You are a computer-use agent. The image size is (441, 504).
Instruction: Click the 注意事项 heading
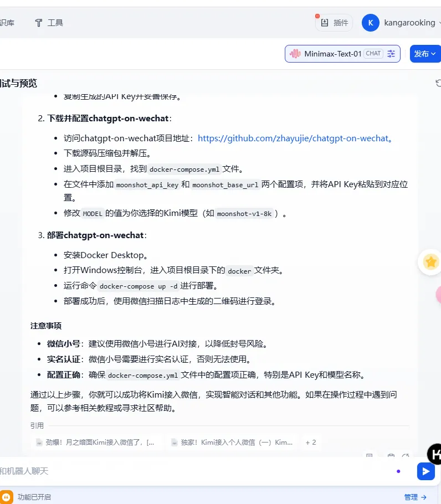pyautogui.click(x=46, y=326)
